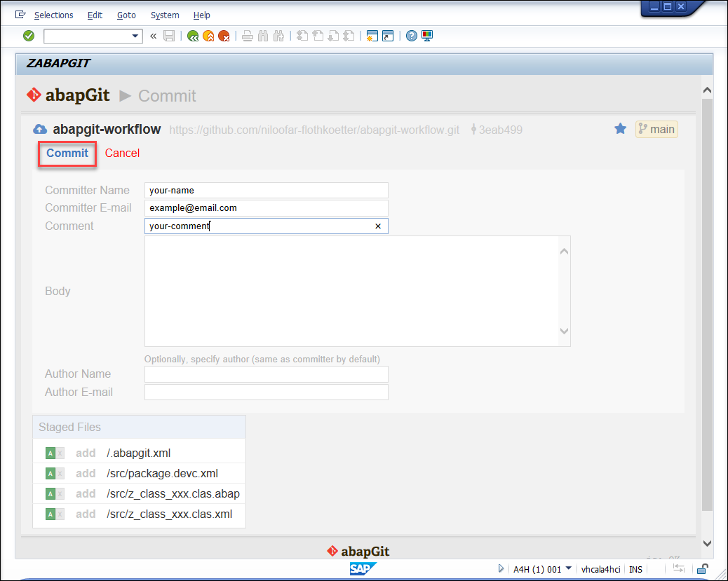Viewport: 728px width, 581px height.
Task: Click the added status icon for z_class_xxx.clas.xml
Action: [50, 514]
